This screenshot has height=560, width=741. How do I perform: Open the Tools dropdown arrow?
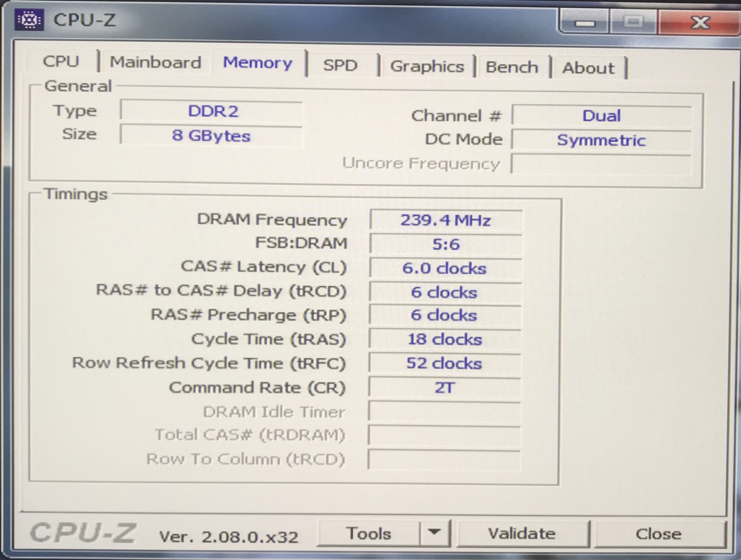(434, 532)
